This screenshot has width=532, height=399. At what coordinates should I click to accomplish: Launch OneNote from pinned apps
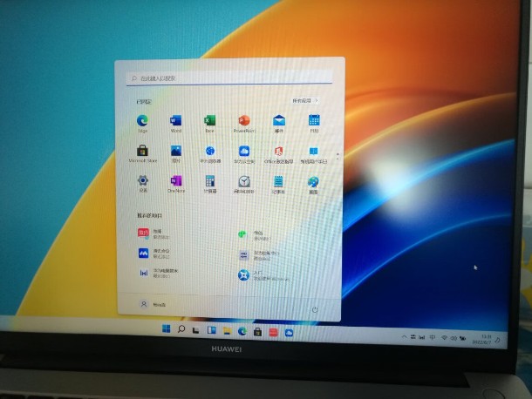[176, 181]
